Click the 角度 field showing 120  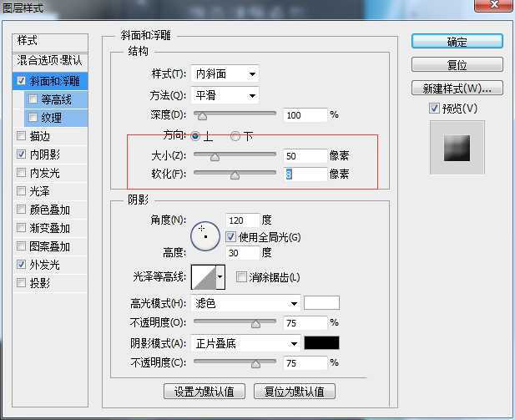tap(242, 220)
